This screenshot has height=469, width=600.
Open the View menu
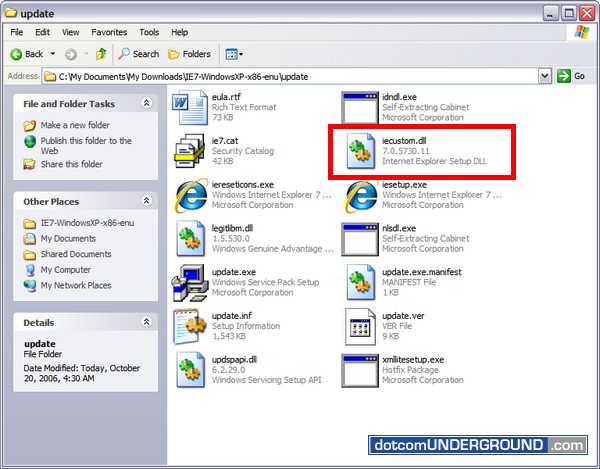point(71,32)
